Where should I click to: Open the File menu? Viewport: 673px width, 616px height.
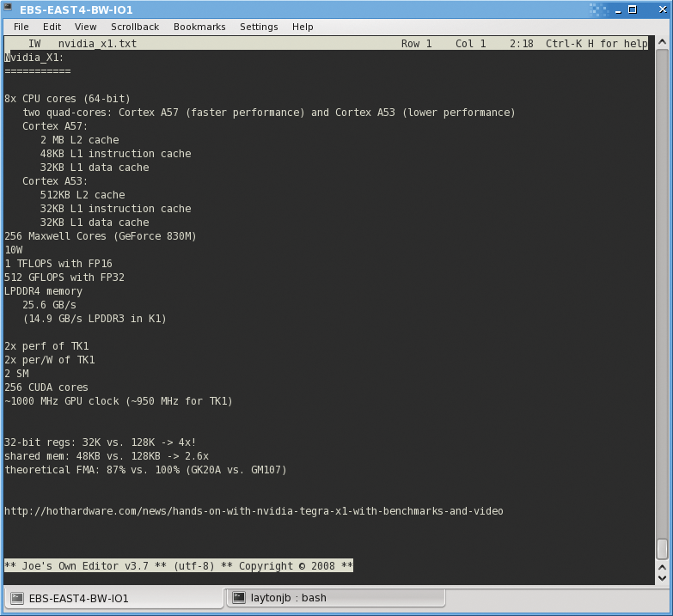[21, 27]
